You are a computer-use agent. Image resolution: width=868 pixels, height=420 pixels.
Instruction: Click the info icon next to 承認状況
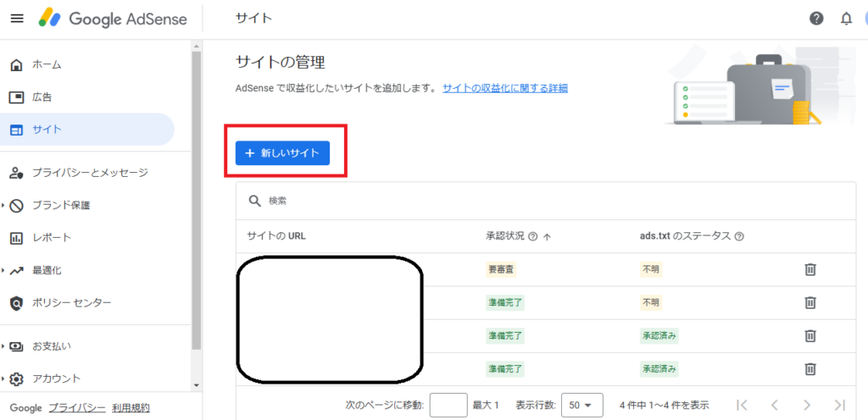532,237
